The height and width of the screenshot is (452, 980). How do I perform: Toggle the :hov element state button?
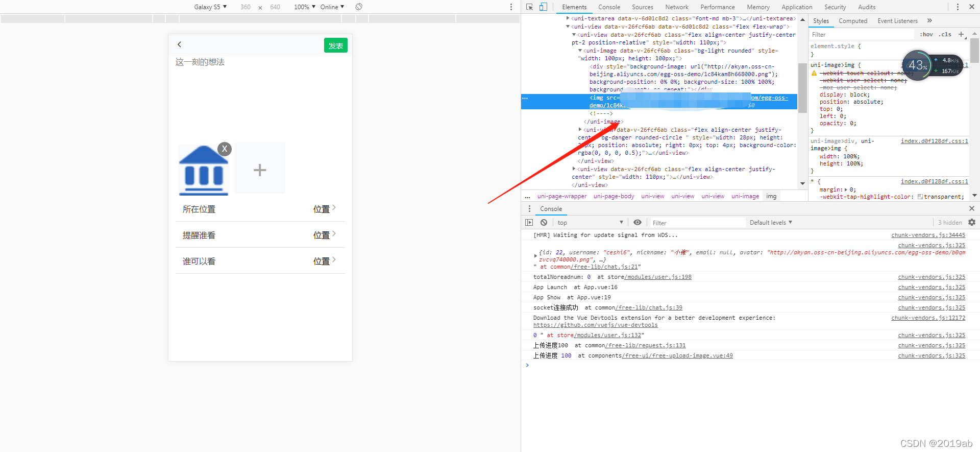click(x=926, y=35)
